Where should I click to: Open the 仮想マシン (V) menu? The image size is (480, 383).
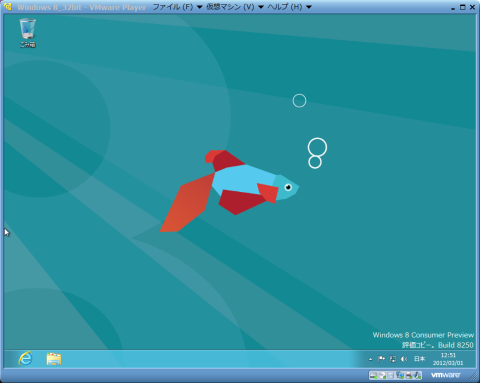[x=230, y=7]
